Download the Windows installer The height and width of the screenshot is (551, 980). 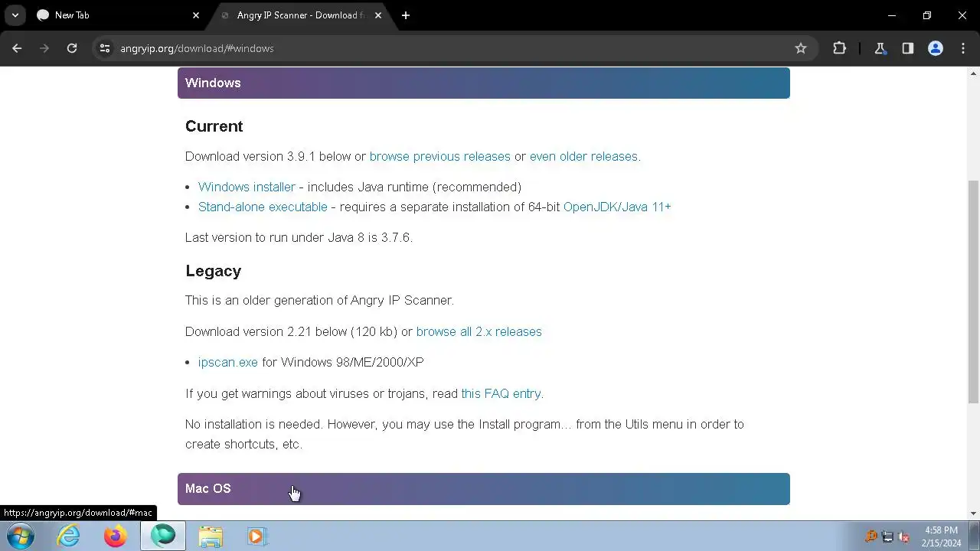pos(247,187)
